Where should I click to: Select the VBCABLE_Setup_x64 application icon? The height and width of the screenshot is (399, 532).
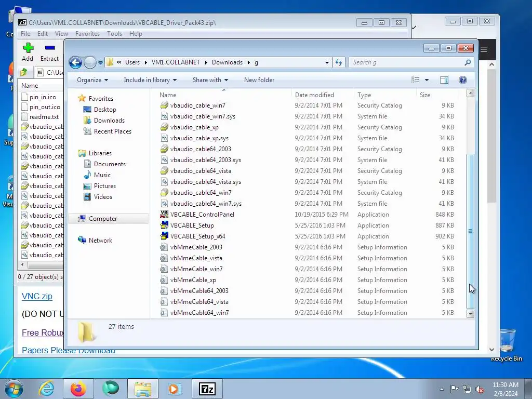tap(164, 236)
